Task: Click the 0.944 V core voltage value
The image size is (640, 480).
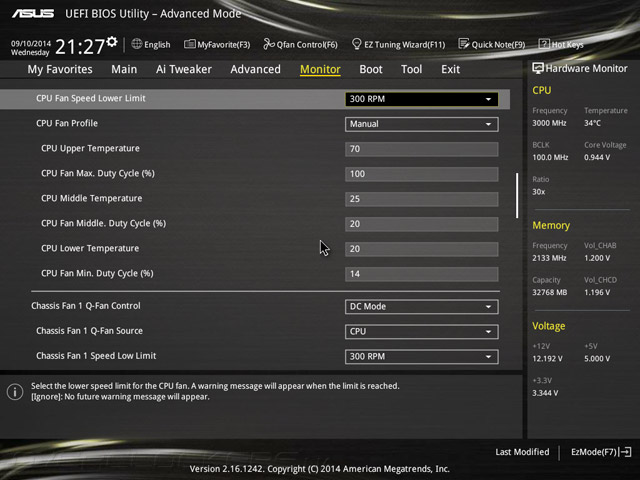Action: (x=597, y=157)
